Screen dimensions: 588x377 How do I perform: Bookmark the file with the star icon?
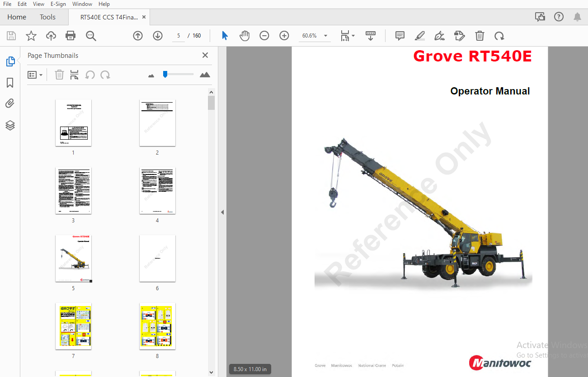pos(31,36)
